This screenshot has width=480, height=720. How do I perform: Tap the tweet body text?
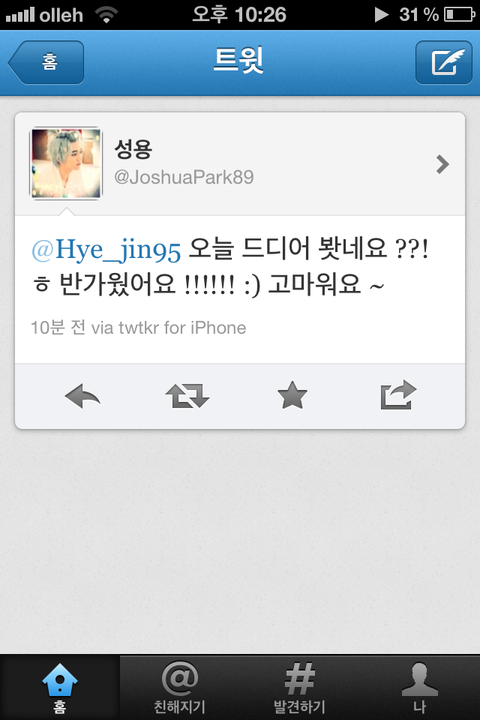[230, 267]
